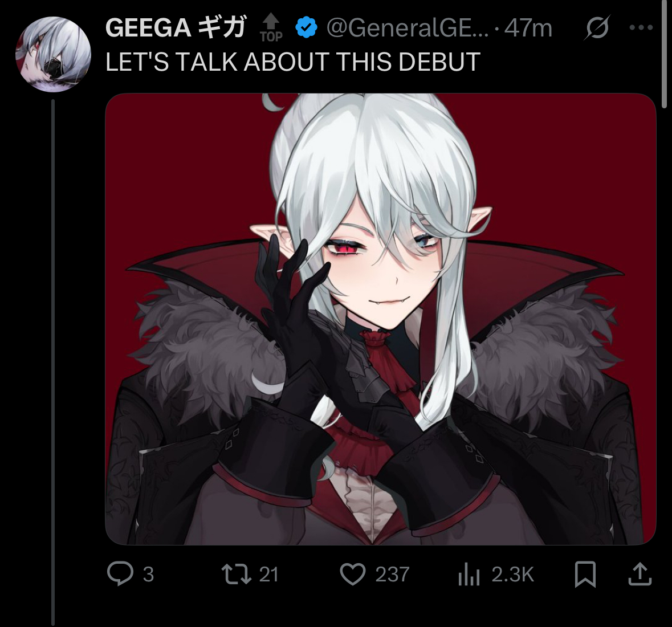
Task: Bookmark this post
Action: [585, 575]
